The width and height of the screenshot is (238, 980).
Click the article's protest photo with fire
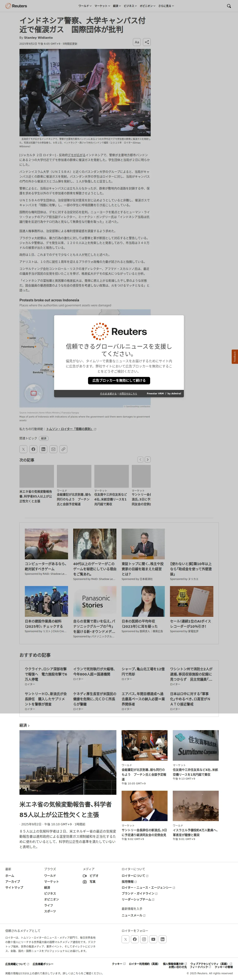pos(85,92)
